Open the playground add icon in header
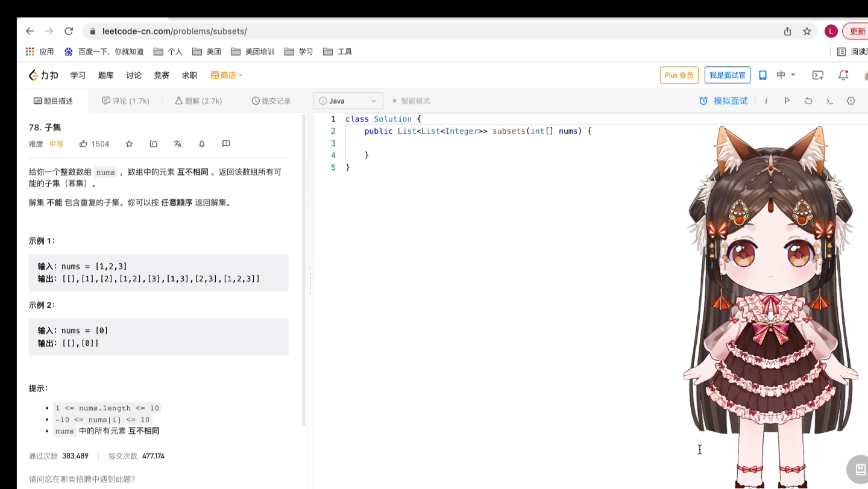The image size is (868, 489). tap(818, 75)
